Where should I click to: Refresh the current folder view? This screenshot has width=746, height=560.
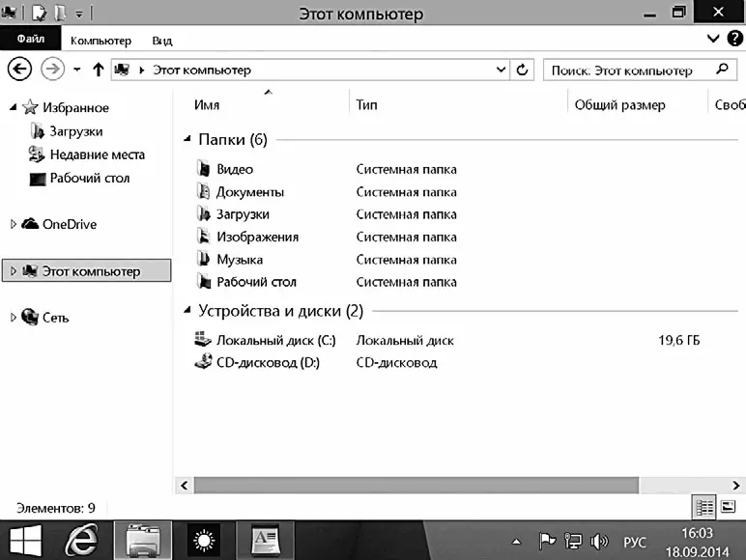click(523, 70)
